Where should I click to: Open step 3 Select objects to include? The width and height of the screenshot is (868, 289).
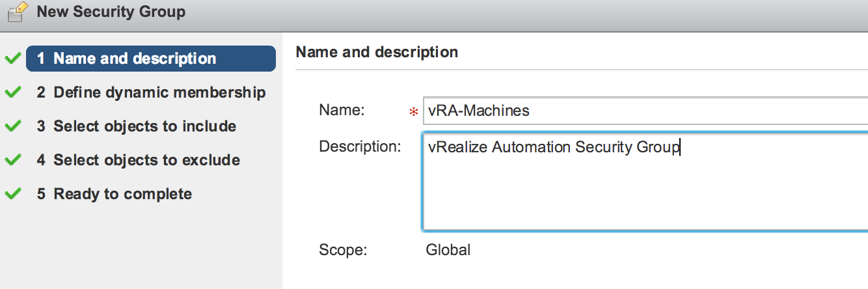point(136,126)
